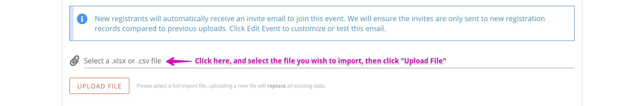The width and height of the screenshot is (644, 106).
Task: Click 'customize or test this email' text
Action: point(338,29)
